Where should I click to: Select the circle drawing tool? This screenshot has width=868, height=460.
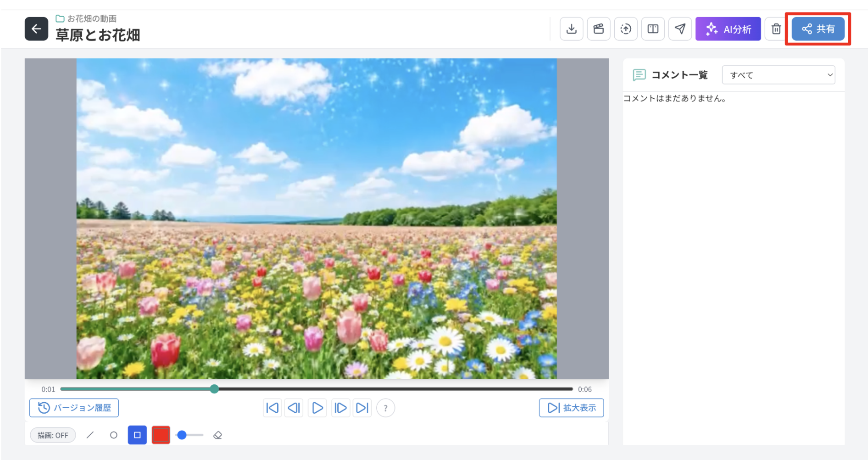pyautogui.click(x=114, y=435)
